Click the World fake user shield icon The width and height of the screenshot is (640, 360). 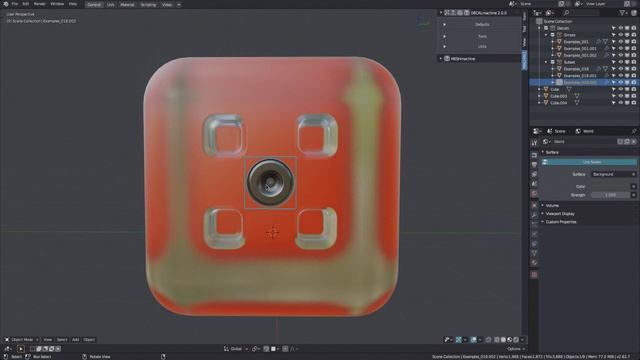(620, 142)
